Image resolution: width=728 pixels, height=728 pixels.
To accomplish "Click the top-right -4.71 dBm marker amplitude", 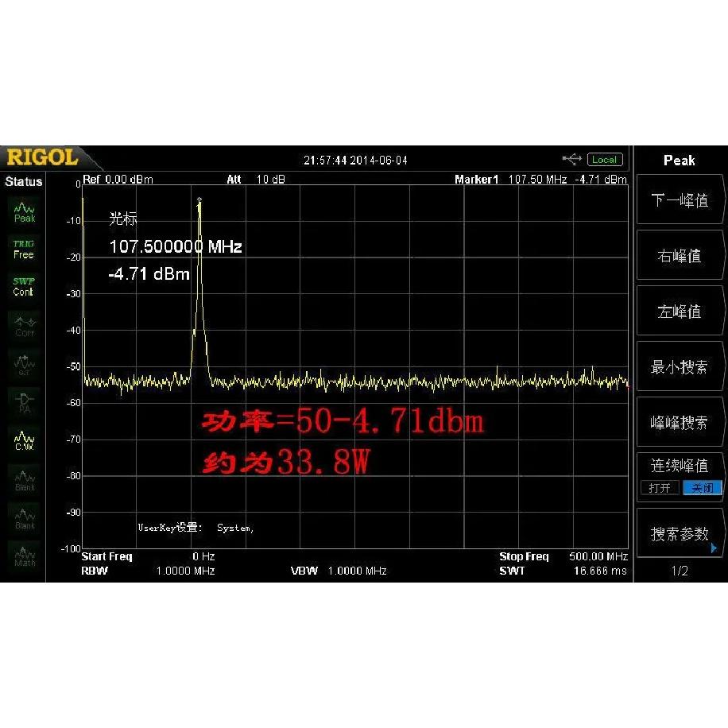I will tap(601, 179).
